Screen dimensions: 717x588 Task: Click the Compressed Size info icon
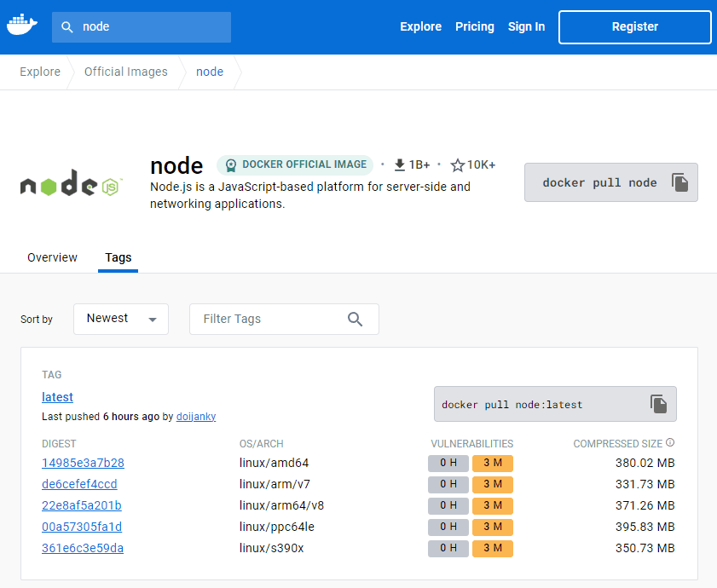tap(670, 443)
